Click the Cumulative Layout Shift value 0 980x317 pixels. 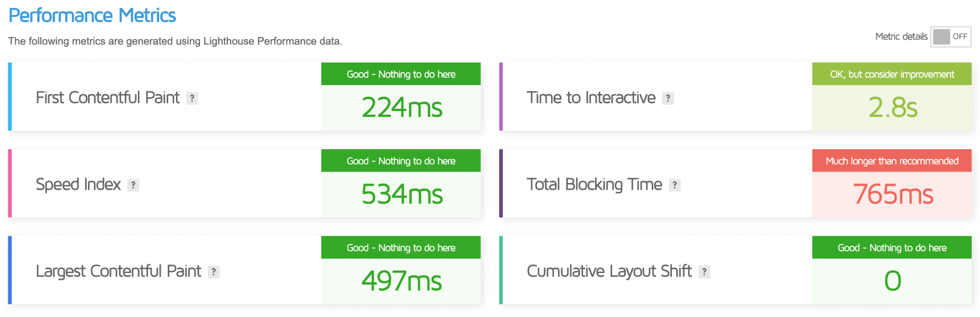coord(892,281)
